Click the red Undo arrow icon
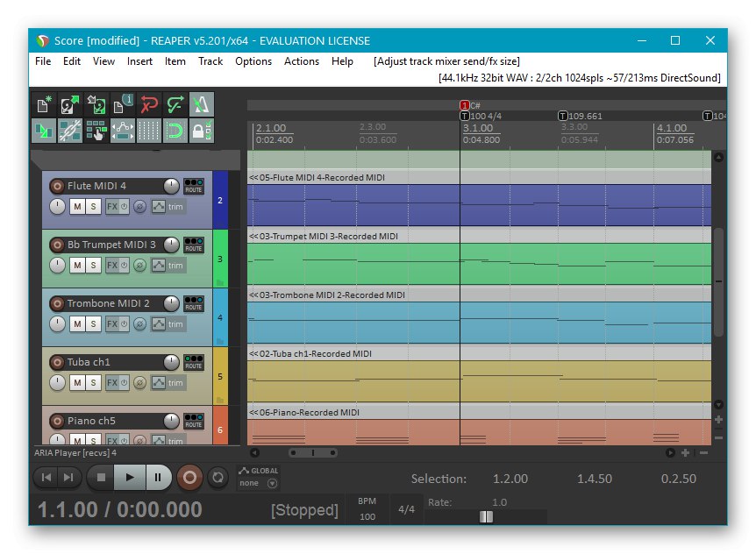756x554 pixels. [x=149, y=104]
